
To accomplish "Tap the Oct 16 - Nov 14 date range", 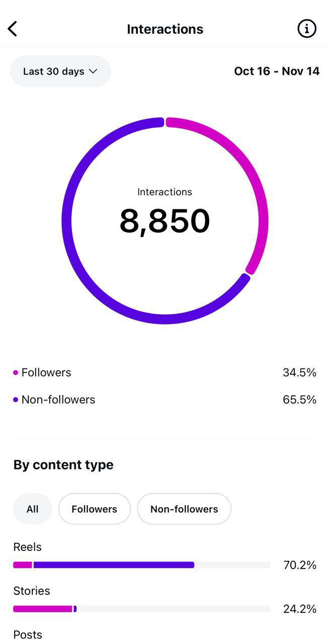I will pyautogui.click(x=277, y=71).
